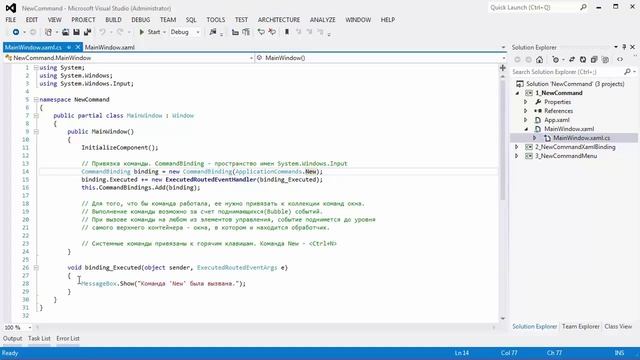The width and height of the screenshot is (640, 360).
Task: Select the Solution 'NewCommand' root node
Action: (x=575, y=84)
